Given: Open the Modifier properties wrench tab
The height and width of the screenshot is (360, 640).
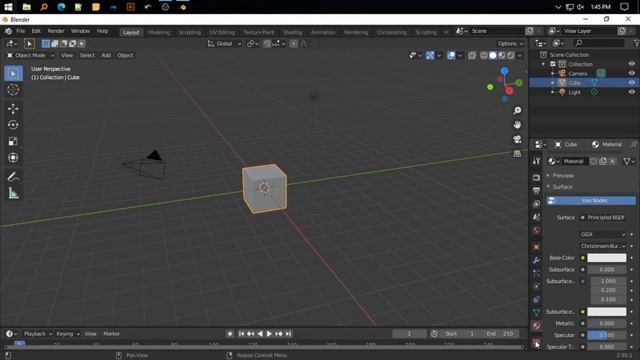Looking at the screenshot, I should (536, 260).
